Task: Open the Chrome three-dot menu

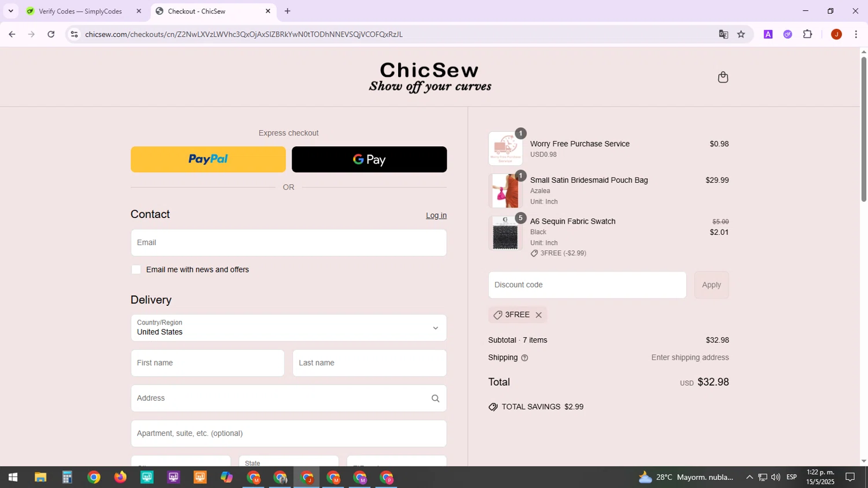Action: (856, 34)
